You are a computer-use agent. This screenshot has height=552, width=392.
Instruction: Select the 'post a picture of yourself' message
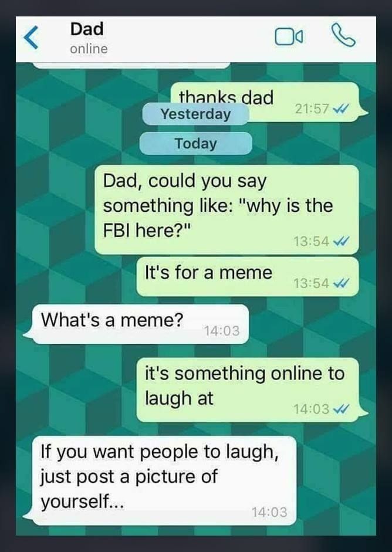[x=160, y=480]
